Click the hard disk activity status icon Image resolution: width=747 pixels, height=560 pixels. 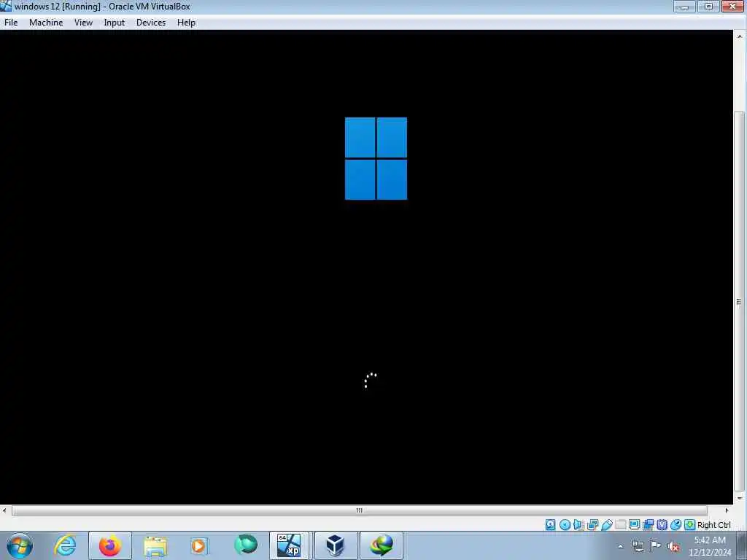pyautogui.click(x=551, y=525)
